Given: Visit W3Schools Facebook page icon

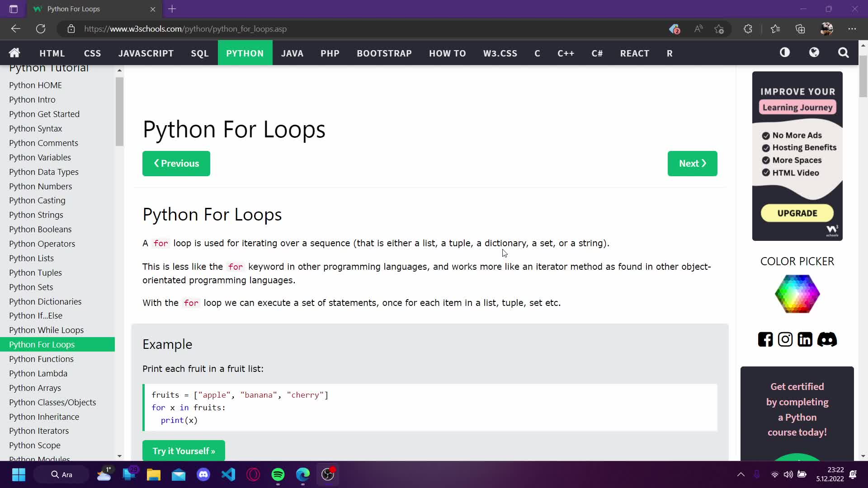Looking at the screenshot, I should 765,339.
